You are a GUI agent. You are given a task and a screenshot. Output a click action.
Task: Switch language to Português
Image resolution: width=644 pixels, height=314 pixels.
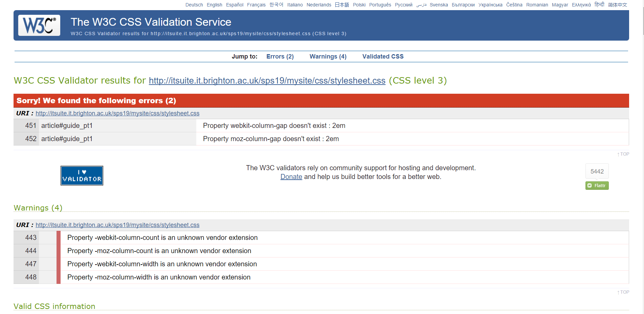tap(380, 5)
